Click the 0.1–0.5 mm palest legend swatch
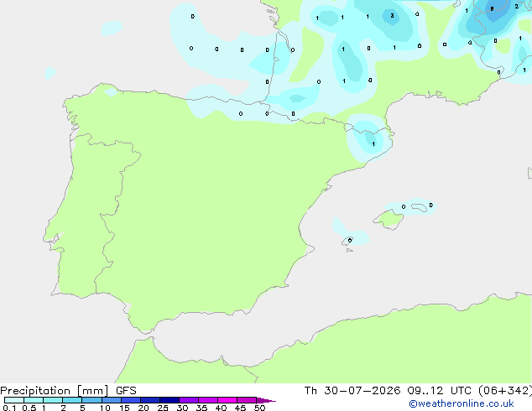 (14, 400)
